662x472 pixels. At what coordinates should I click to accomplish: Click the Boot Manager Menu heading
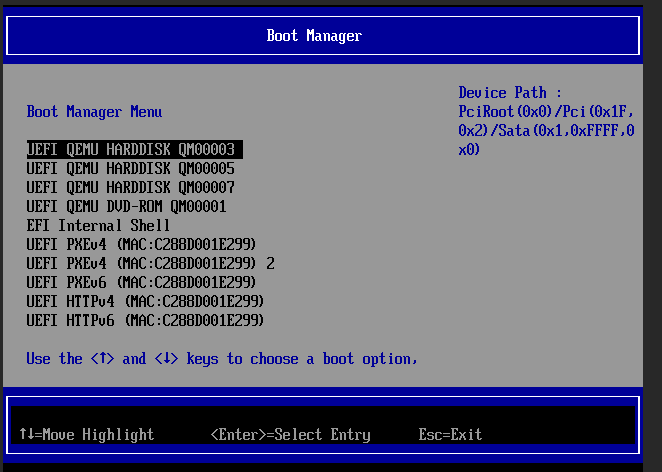[94, 112]
